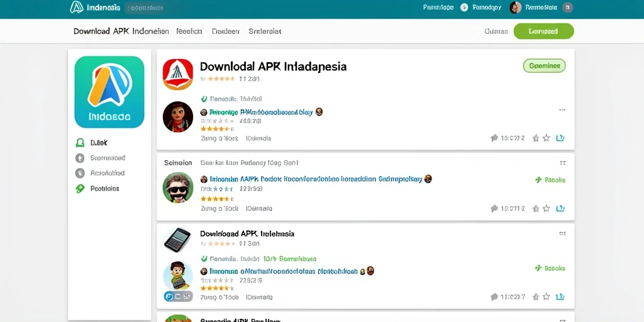Click the small avatar ending the second card's link
644x322 pixels.
428,179
